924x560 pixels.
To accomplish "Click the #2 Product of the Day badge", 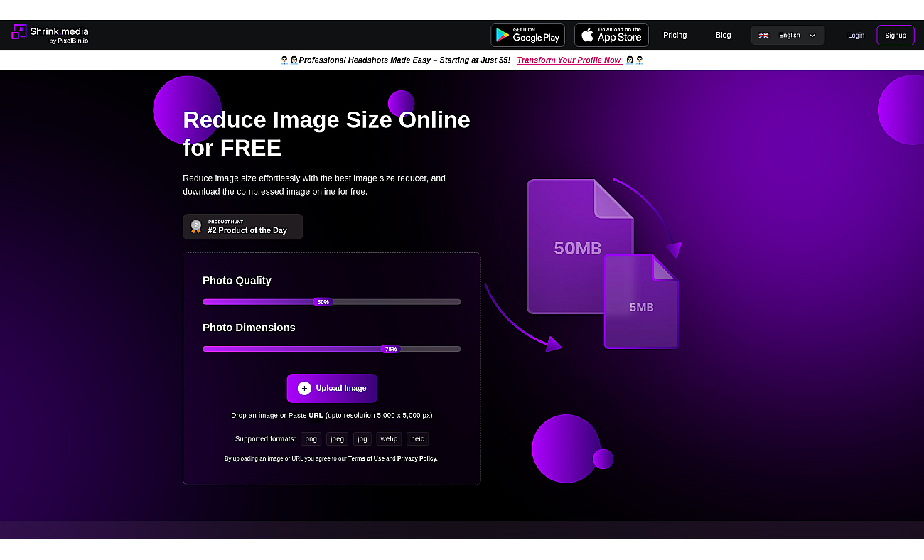I will [x=242, y=227].
